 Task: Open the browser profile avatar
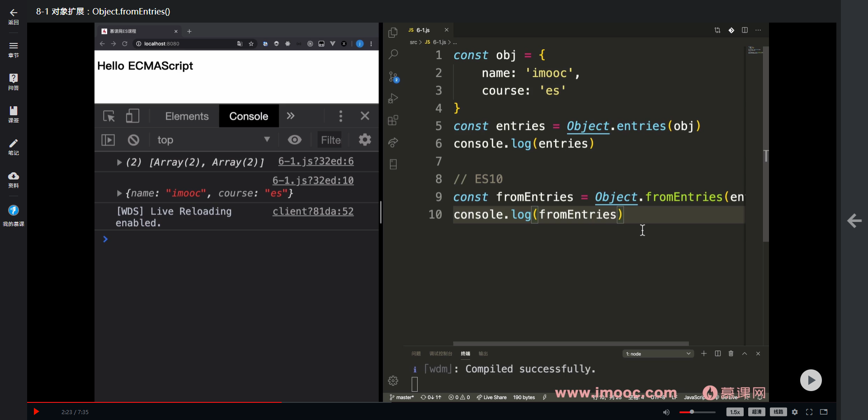pyautogui.click(x=360, y=44)
